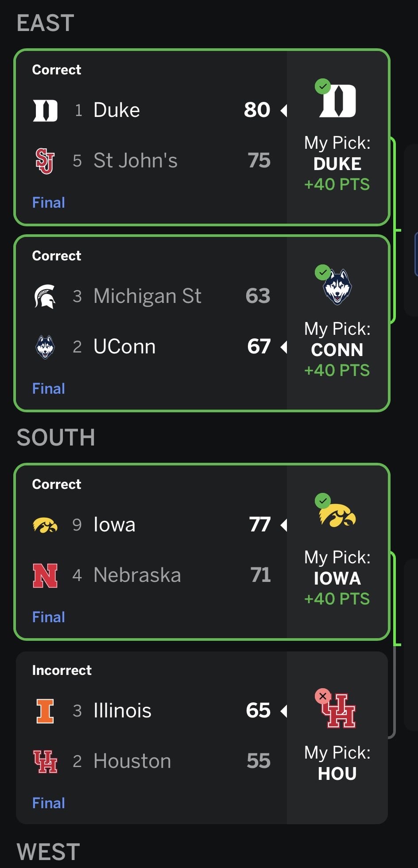Viewport: 418px width, 868px height.
Task: Tap the Nebraska N logo
Action: (x=45, y=575)
